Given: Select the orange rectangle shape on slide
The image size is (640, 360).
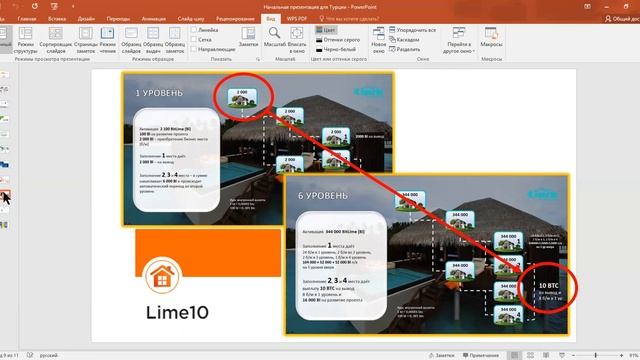Looking at the screenshot, I should pyautogui.click(x=208, y=253).
